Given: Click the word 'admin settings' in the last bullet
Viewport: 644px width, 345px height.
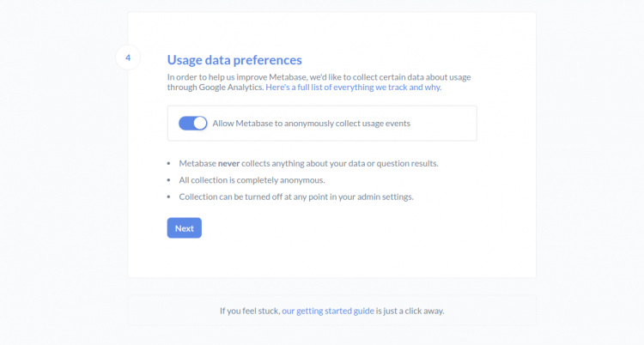Looking at the screenshot, I should tap(389, 197).
